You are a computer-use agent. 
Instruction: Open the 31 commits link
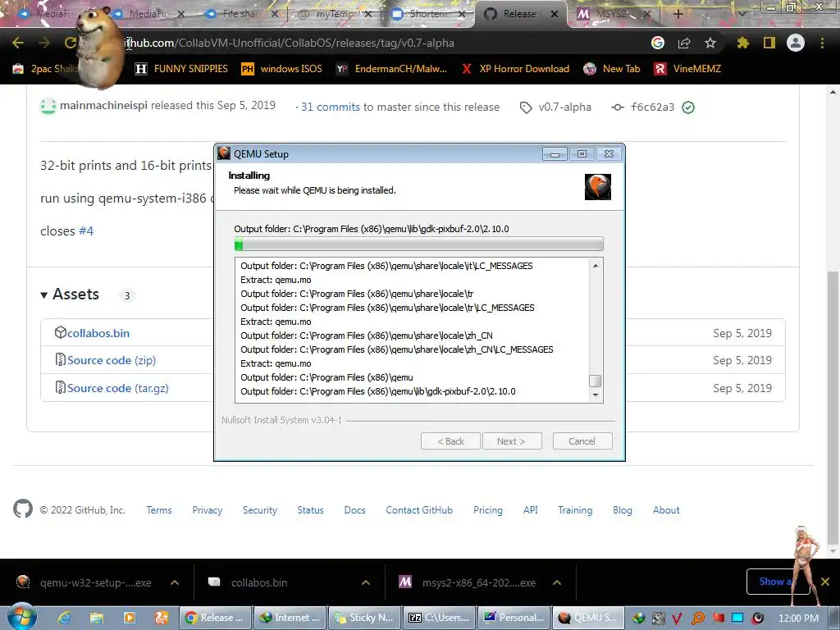click(x=331, y=107)
